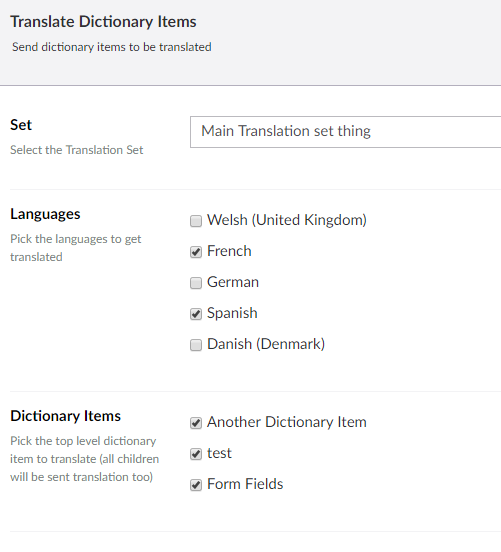Click the Set field heading
The width and height of the screenshot is (501, 552).
click(21, 125)
